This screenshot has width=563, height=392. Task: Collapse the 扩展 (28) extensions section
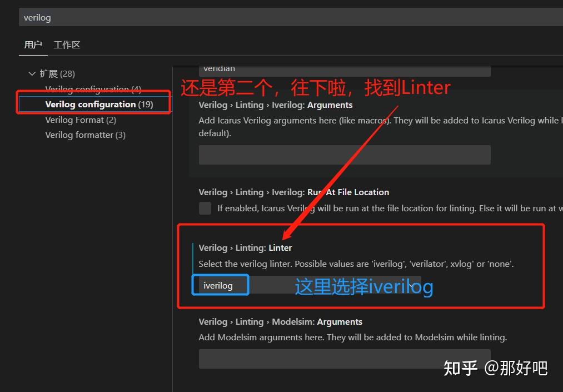coord(32,73)
